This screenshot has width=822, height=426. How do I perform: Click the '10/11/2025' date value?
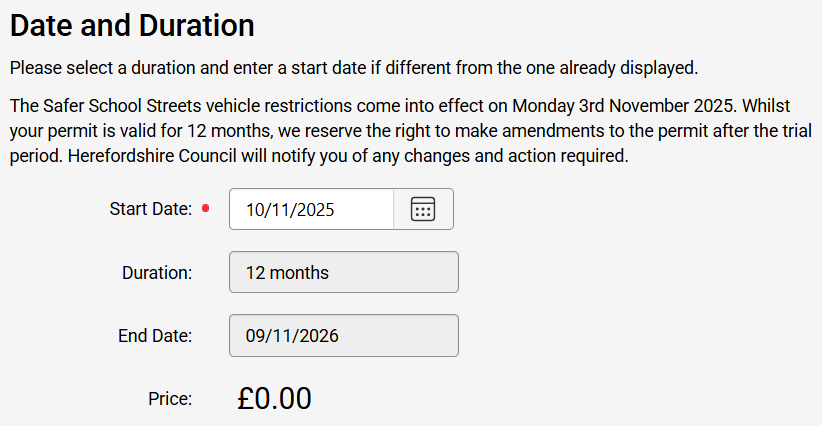click(x=290, y=210)
